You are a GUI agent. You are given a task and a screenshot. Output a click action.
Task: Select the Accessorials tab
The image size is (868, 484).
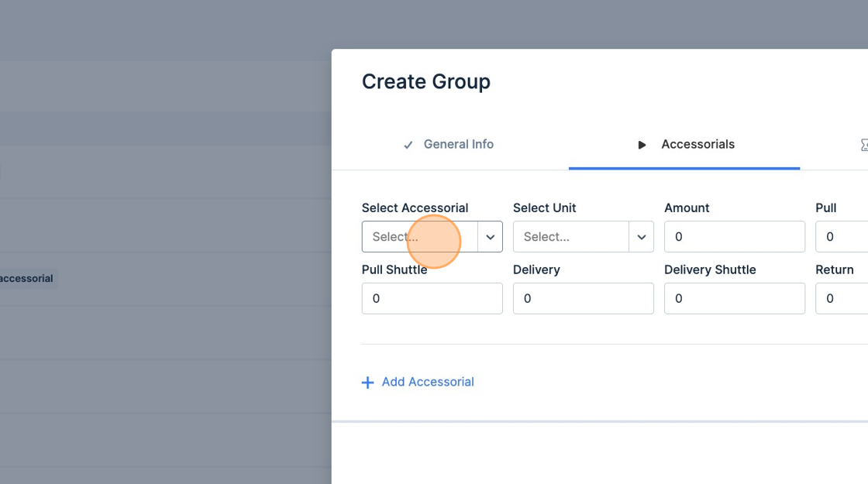tap(684, 144)
